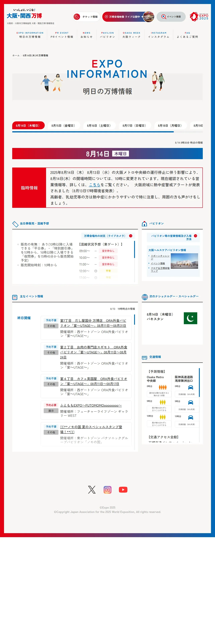Open PAVILION パビリオン menu item
The height and width of the screenshot is (644, 215).
click(x=107, y=35)
